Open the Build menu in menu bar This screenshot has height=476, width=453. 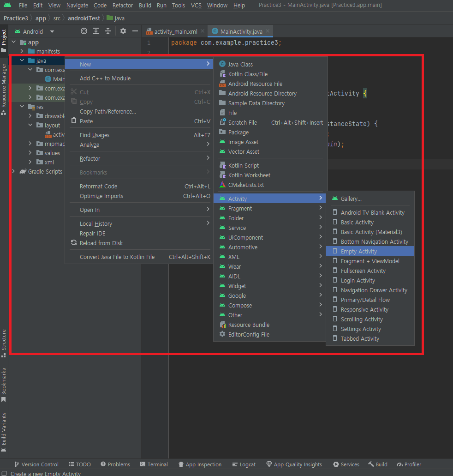coord(145,5)
